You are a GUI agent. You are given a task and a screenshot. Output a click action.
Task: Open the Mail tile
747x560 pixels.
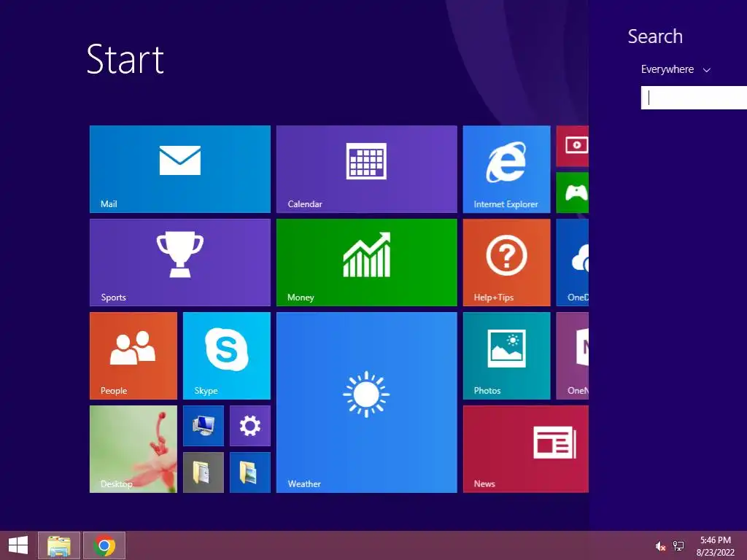point(180,169)
